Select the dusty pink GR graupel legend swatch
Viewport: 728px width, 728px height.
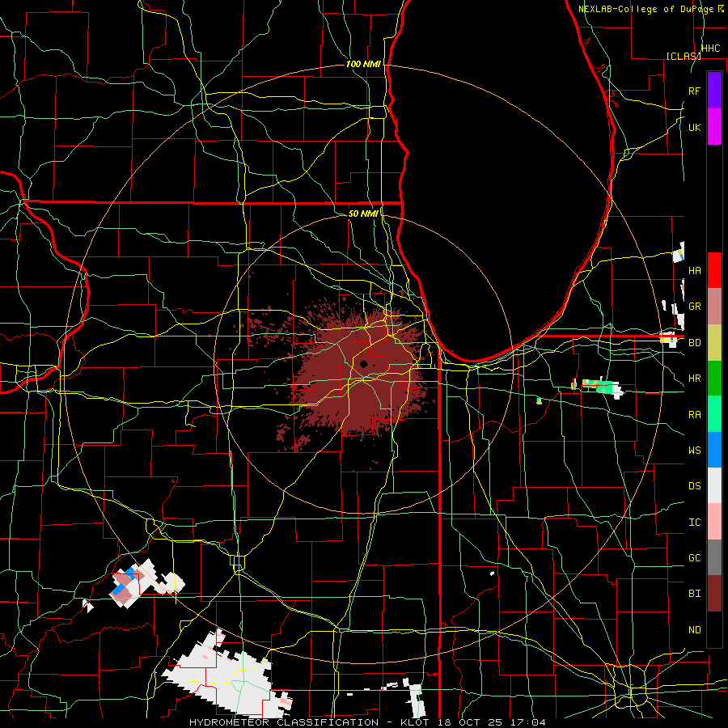[714, 307]
